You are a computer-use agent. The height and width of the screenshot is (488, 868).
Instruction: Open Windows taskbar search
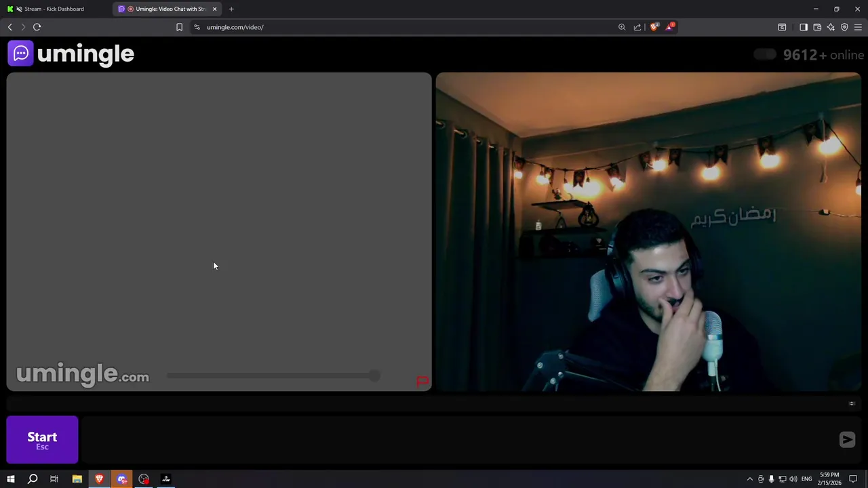(33, 479)
